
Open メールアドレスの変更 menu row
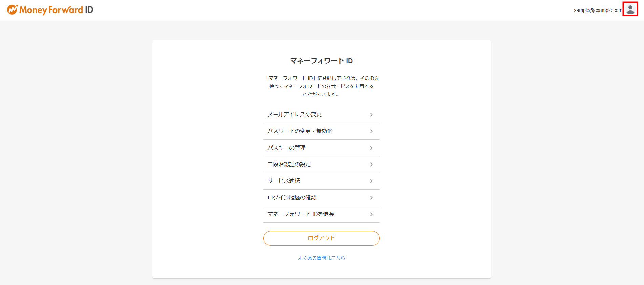point(321,115)
